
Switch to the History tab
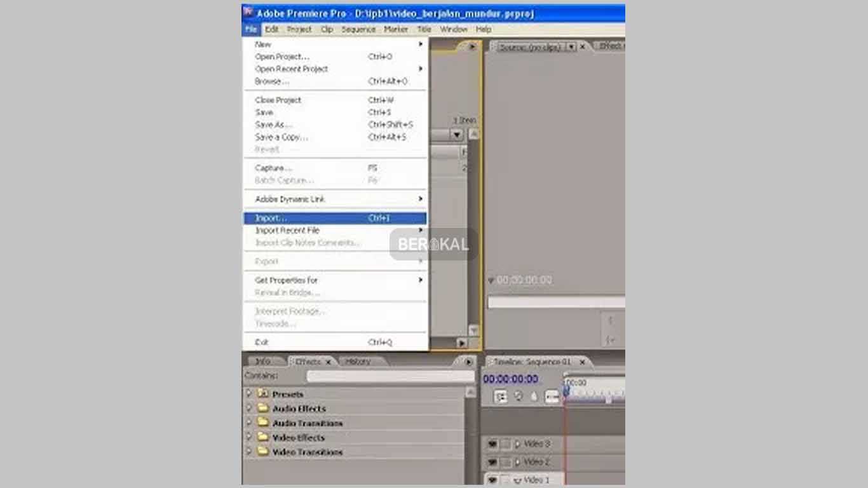pyautogui.click(x=358, y=362)
